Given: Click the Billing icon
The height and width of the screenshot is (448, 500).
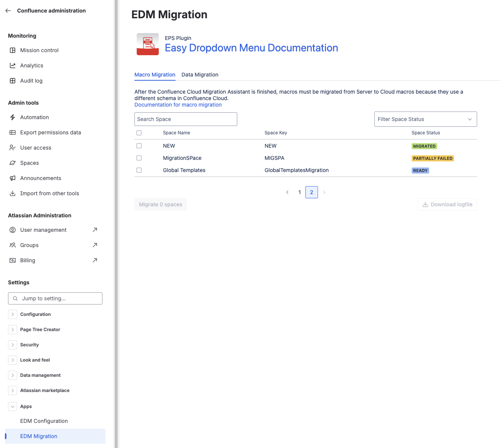Looking at the screenshot, I should (x=13, y=260).
